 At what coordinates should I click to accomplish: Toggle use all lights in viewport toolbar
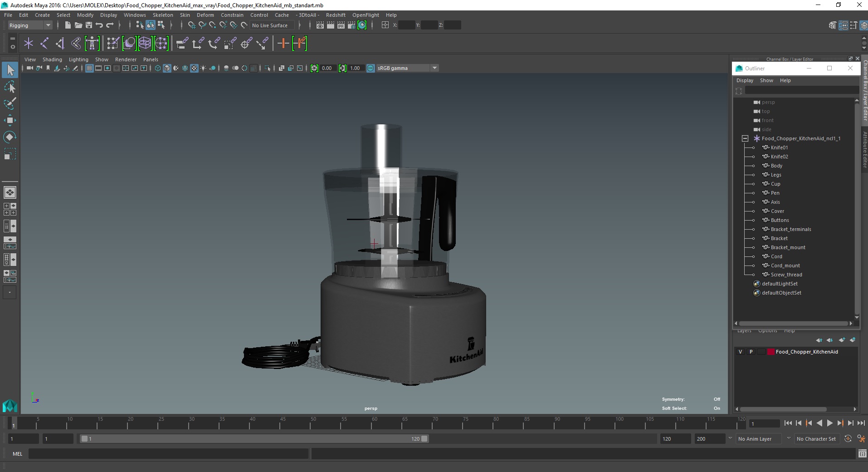(203, 68)
